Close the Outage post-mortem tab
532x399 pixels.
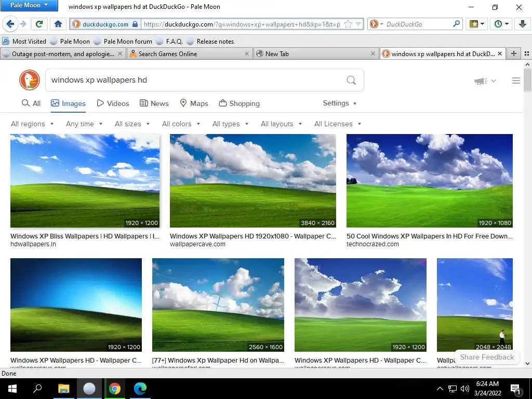point(120,54)
